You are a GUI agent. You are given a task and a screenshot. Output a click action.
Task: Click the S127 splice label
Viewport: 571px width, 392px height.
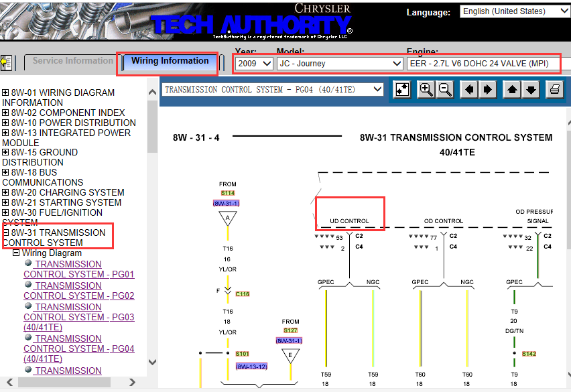291,330
